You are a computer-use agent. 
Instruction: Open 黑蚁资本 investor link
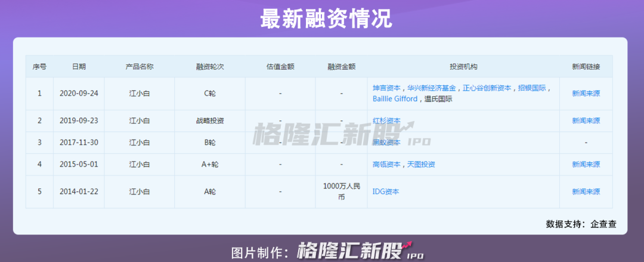tap(386, 142)
